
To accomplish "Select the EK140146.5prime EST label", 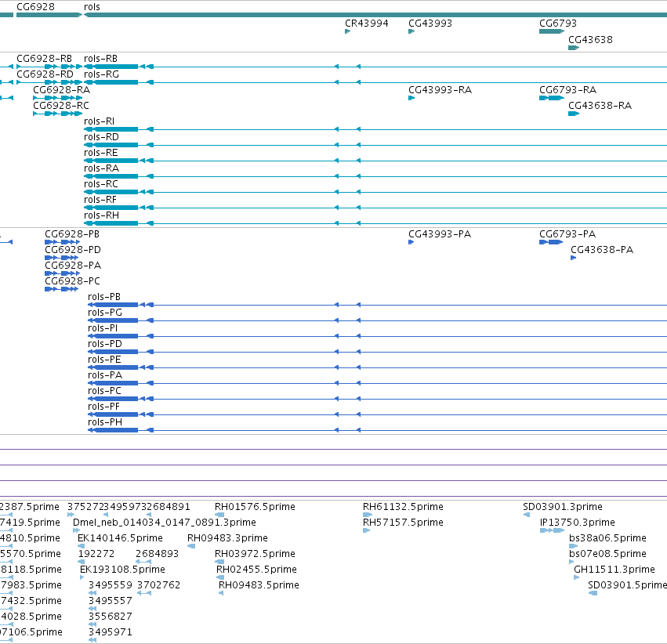I will 120,538.
